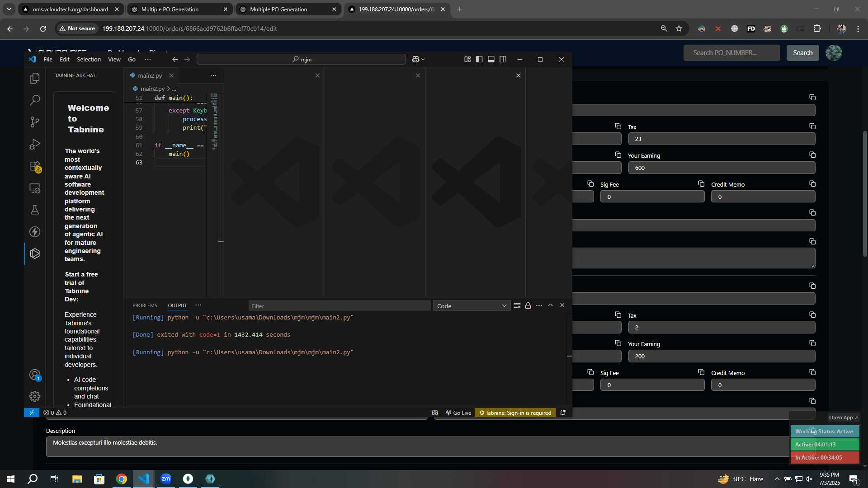This screenshot has height=488, width=868.
Task: Open the Go menu in VS Code
Action: pos(132,59)
